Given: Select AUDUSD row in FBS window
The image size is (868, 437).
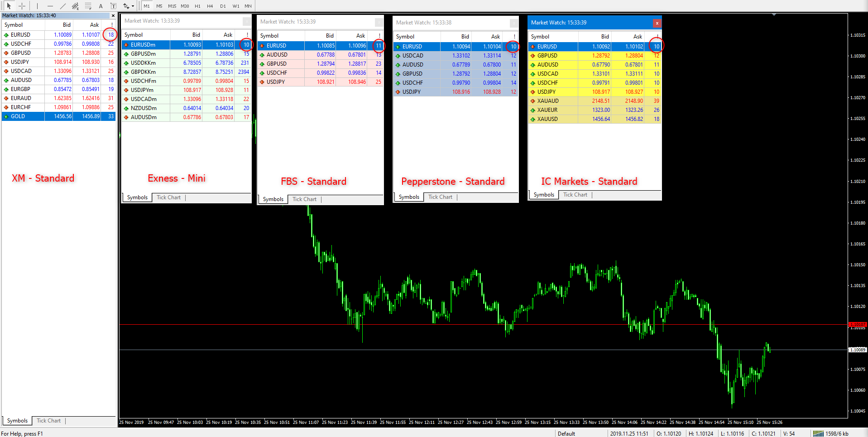Looking at the screenshot, I should (x=321, y=55).
